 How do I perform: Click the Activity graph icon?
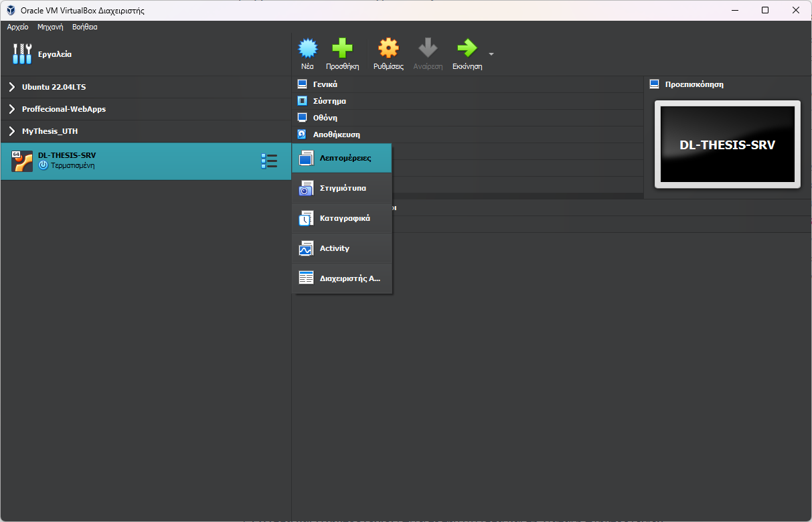[x=306, y=248]
